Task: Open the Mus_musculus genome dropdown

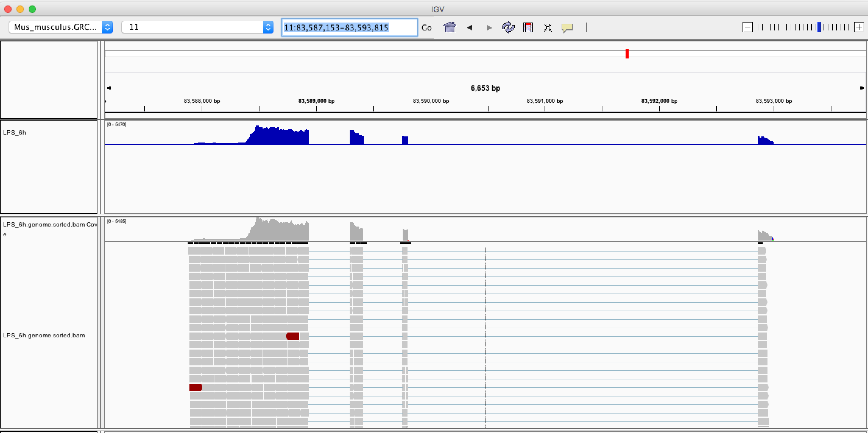Action: pos(61,27)
